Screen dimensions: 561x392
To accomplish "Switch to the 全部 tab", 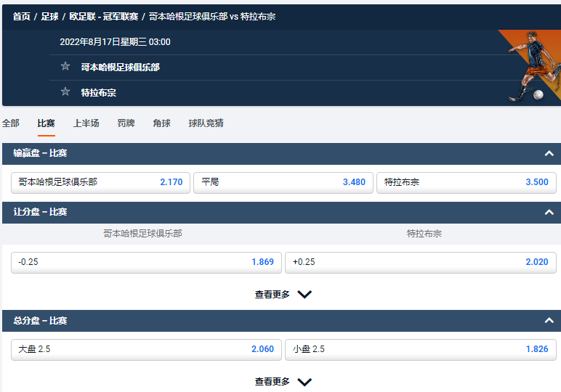I will [11, 123].
